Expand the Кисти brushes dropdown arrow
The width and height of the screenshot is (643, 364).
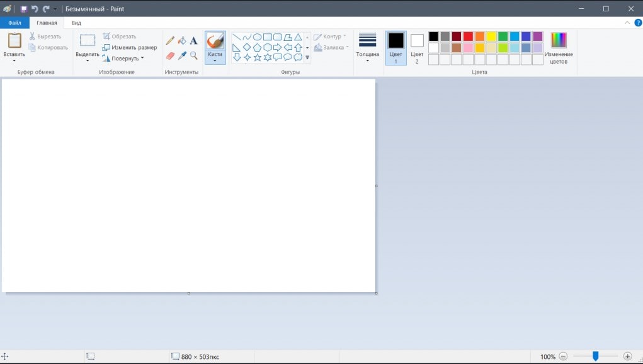tap(215, 60)
